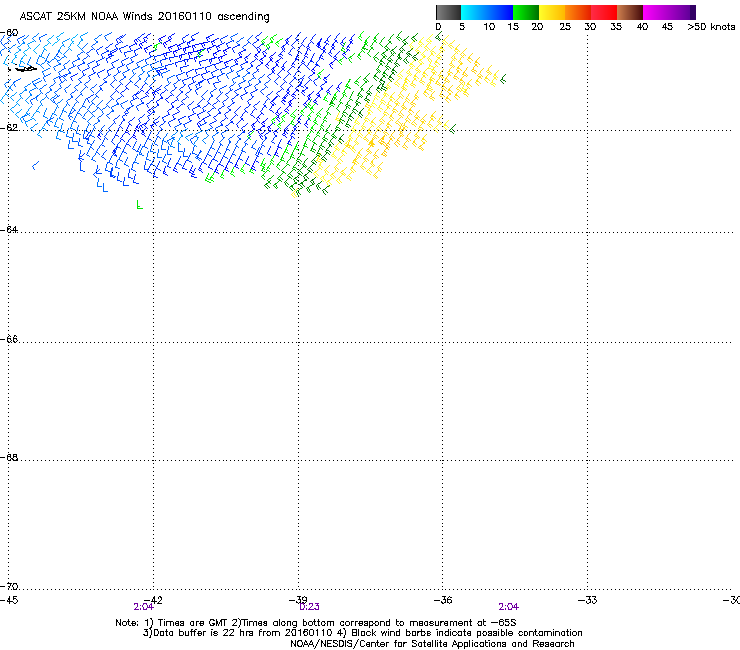Click the -45 longitude axis label

pyautogui.click(x=9, y=600)
